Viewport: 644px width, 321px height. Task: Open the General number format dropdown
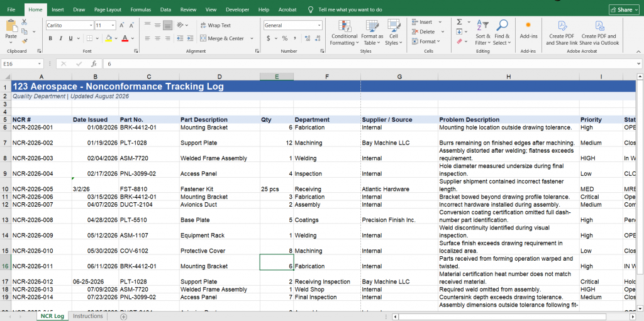[319, 26]
